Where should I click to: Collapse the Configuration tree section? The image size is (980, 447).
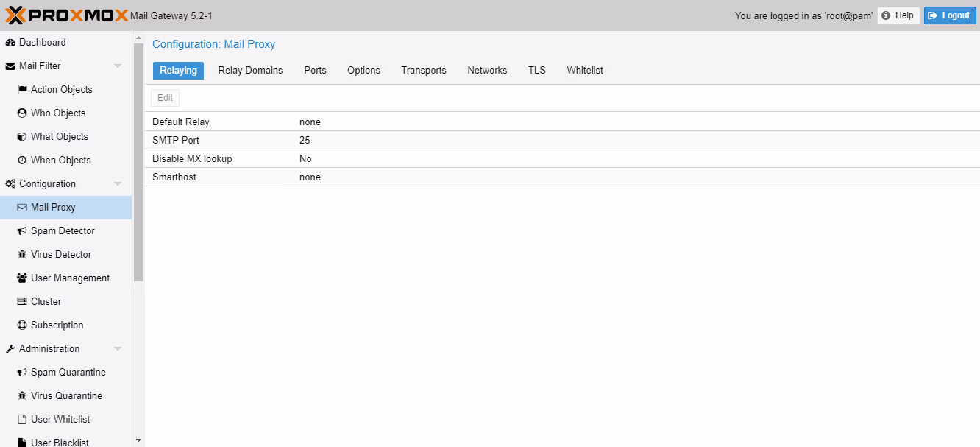click(118, 183)
